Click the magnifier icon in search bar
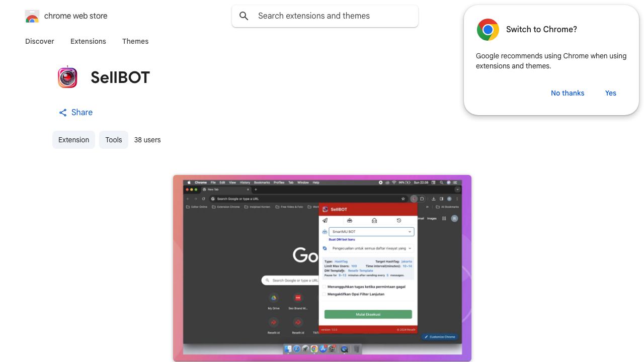The width and height of the screenshot is (644, 362). (244, 16)
